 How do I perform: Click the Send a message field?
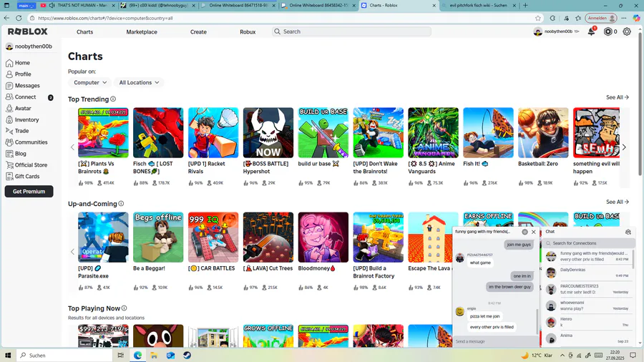495,341
